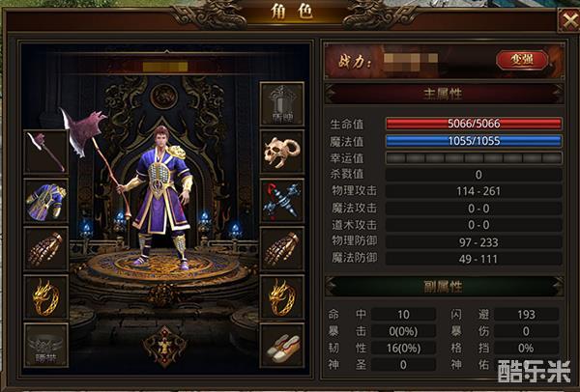Click the red 生命值 health bar
The image size is (580, 392).
[x=474, y=124]
